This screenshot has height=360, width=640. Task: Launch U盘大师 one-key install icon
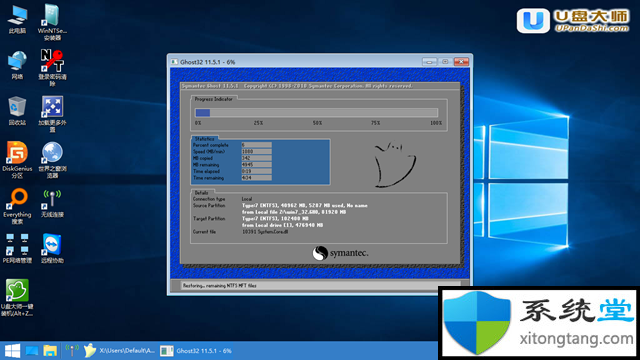(x=17, y=298)
